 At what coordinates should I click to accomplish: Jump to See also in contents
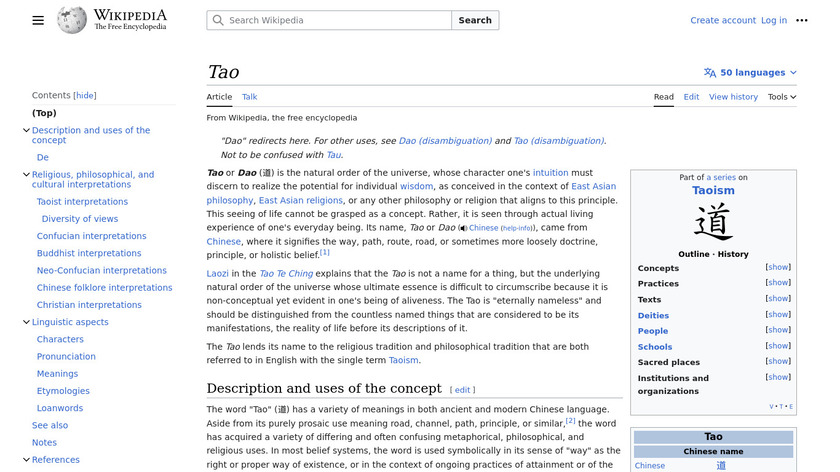(x=50, y=425)
